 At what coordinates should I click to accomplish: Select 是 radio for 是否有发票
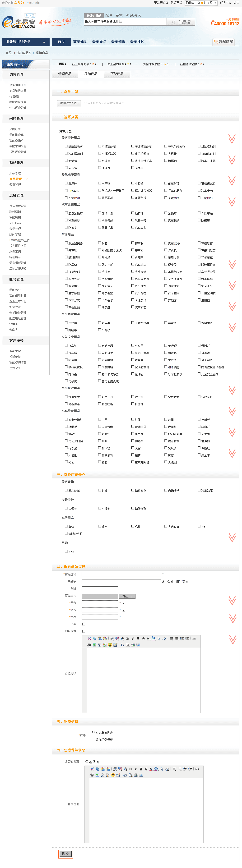[87, 762]
